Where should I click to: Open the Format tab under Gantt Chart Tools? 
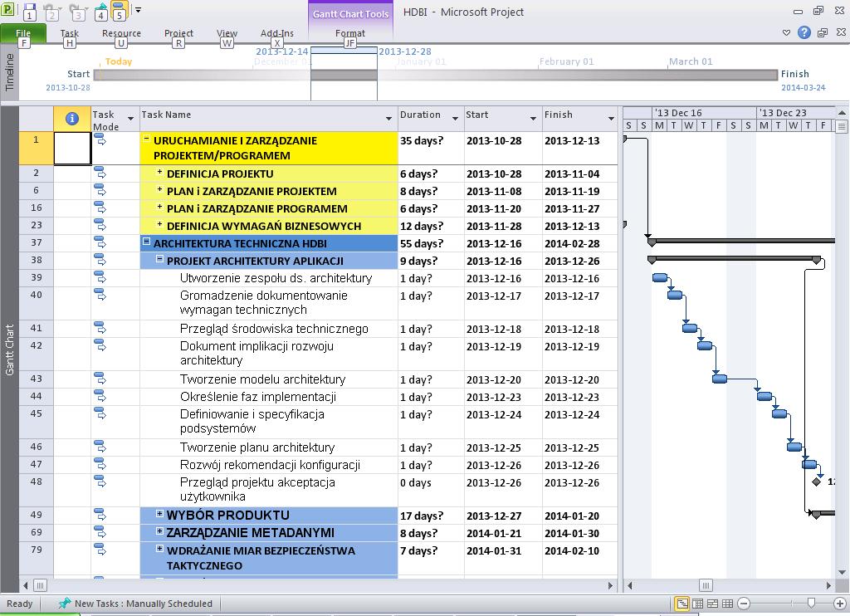pyautogui.click(x=350, y=33)
